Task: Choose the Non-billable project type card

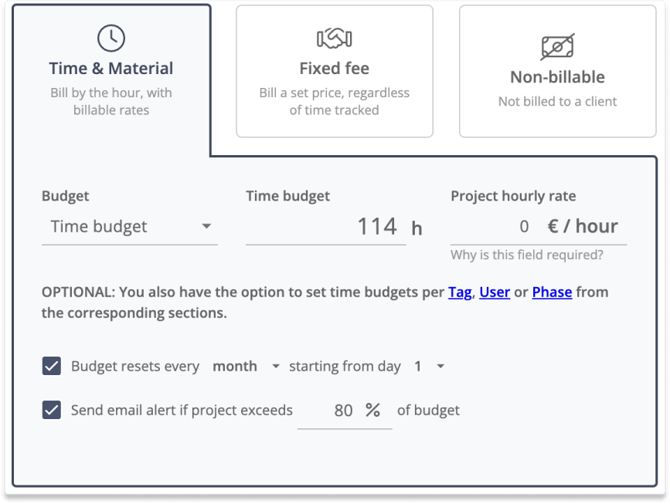Action: pos(558,71)
